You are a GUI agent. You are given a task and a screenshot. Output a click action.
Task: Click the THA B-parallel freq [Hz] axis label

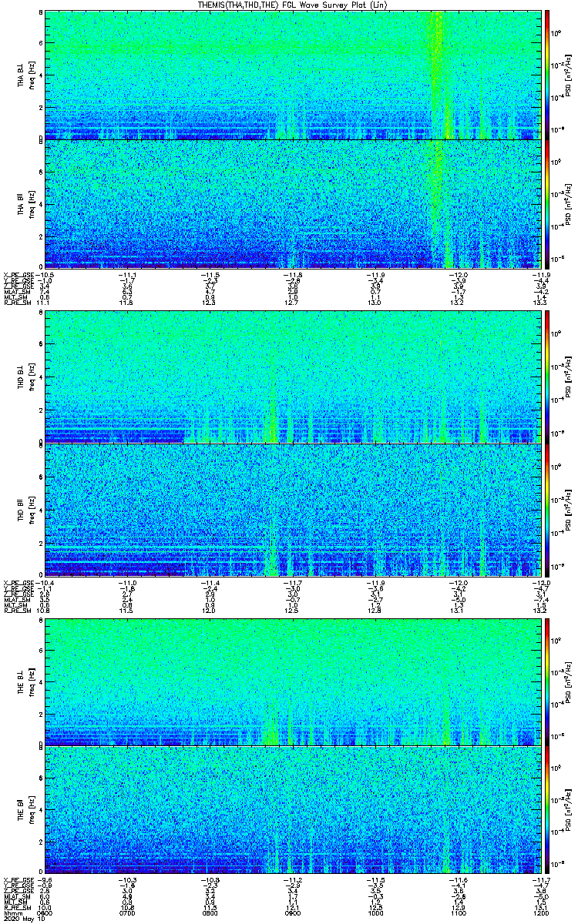31,203
